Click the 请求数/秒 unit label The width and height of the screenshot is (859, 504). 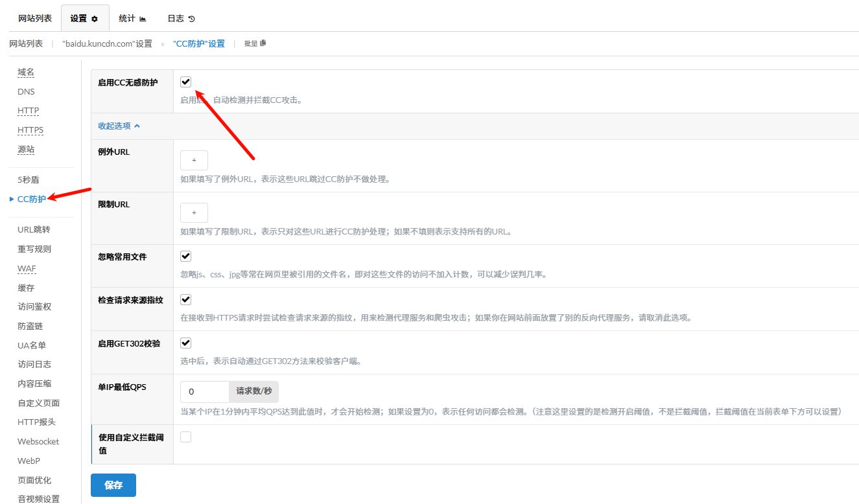pos(254,392)
